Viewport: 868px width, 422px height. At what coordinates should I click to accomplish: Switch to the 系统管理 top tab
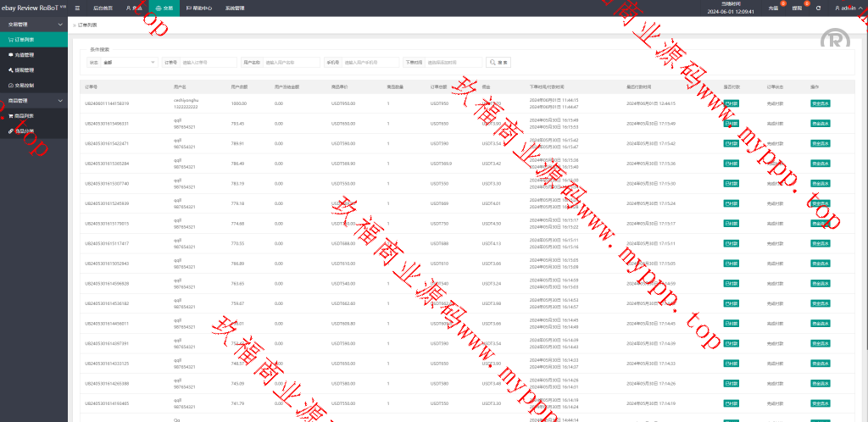tap(235, 8)
